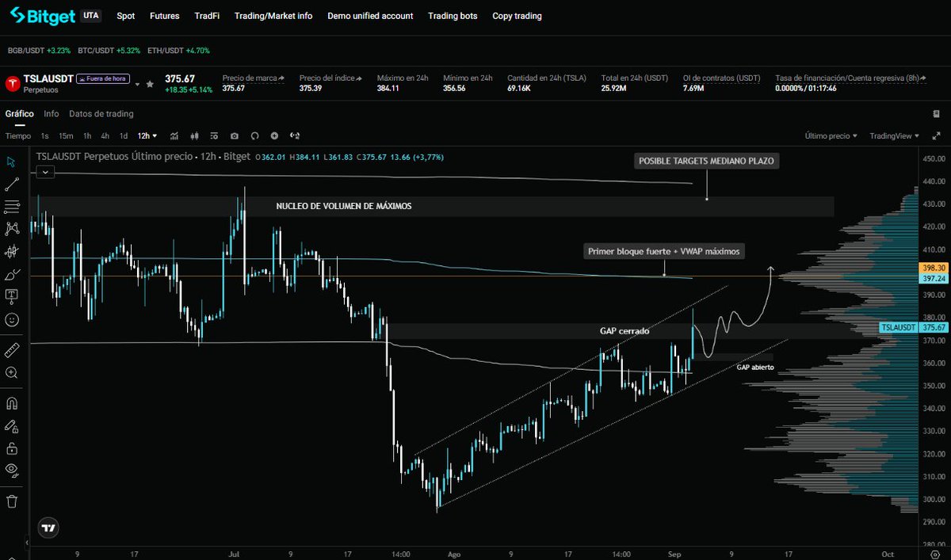Open the TradFi menu

(x=207, y=16)
